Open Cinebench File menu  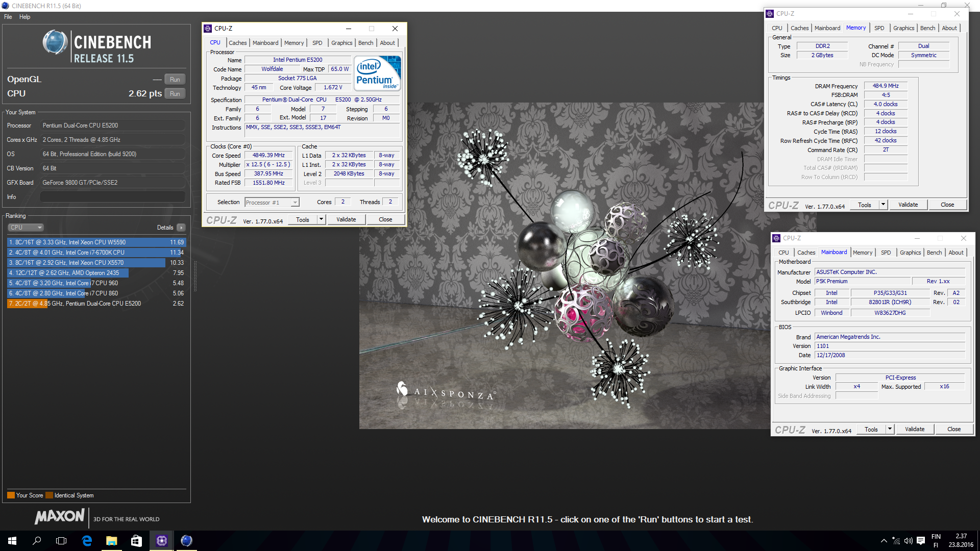coord(8,17)
